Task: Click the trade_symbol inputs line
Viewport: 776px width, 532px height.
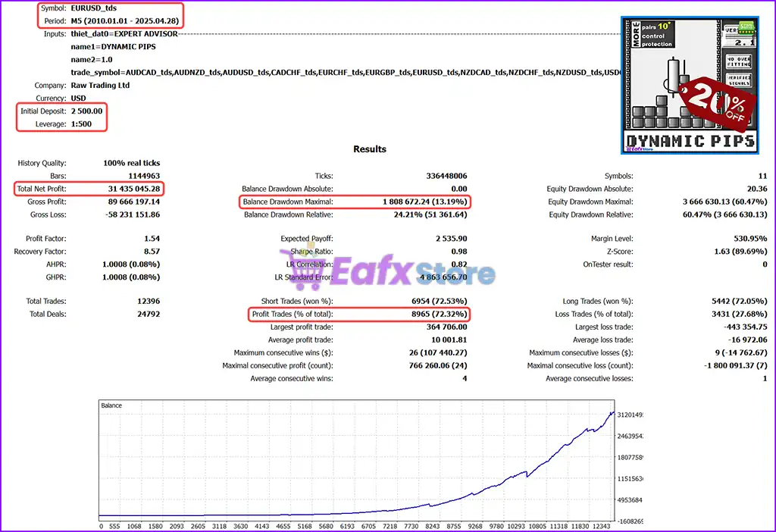Action: pos(346,72)
